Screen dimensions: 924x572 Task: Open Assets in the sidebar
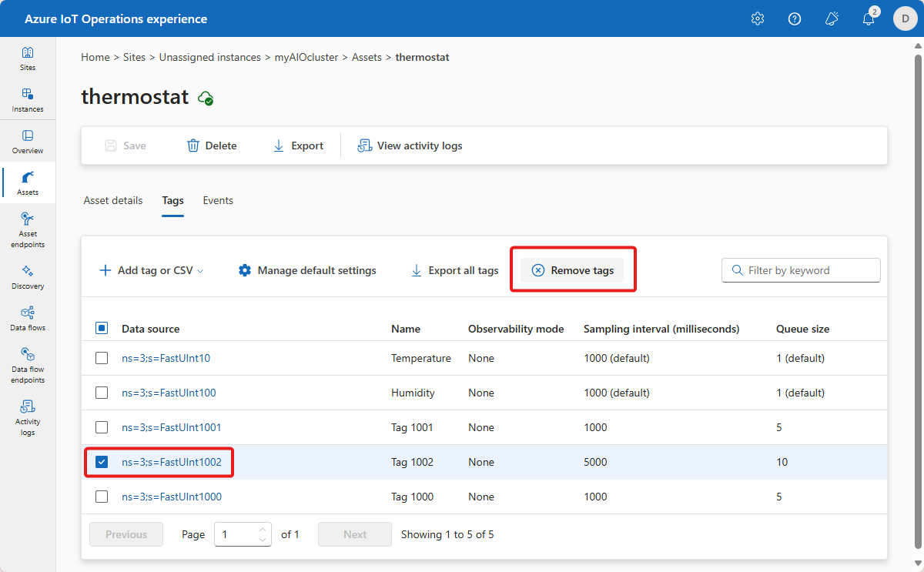(28, 183)
